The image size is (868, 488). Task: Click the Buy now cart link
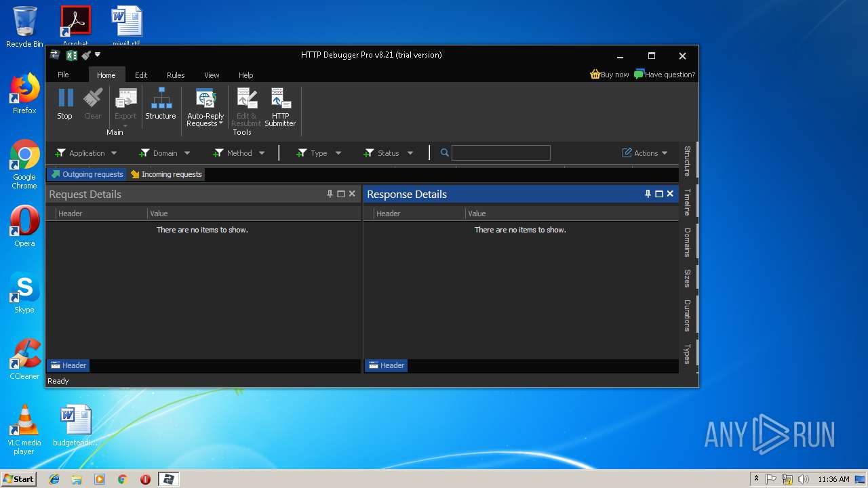point(610,75)
